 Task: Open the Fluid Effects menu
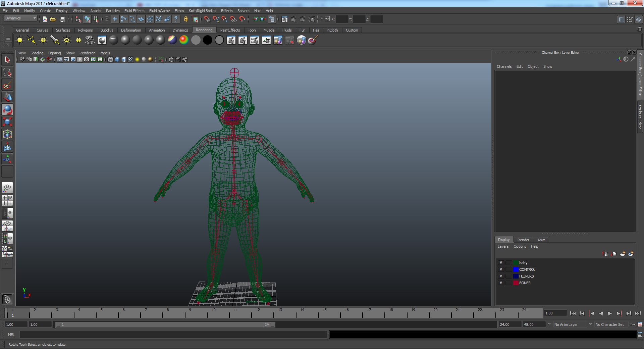pyautogui.click(x=134, y=11)
